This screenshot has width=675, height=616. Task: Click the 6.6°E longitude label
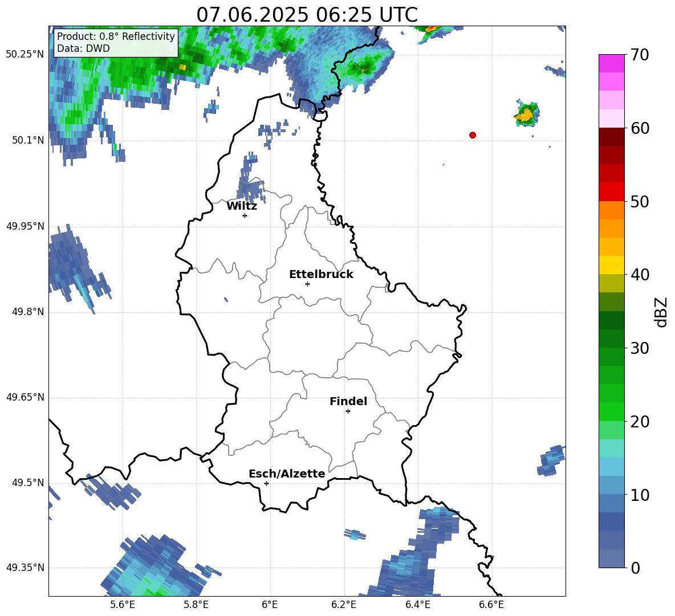[491, 605]
